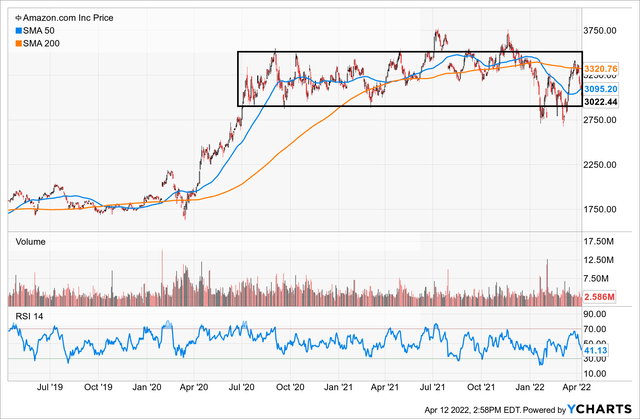
Task: Click the candlestick icon beside Amazon.com Inc Price
Action: coord(18,18)
